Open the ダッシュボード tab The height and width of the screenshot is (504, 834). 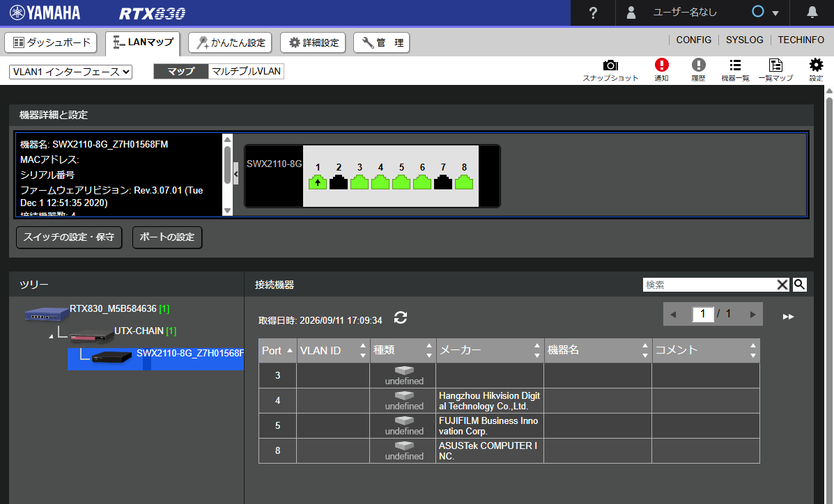[51, 42]
